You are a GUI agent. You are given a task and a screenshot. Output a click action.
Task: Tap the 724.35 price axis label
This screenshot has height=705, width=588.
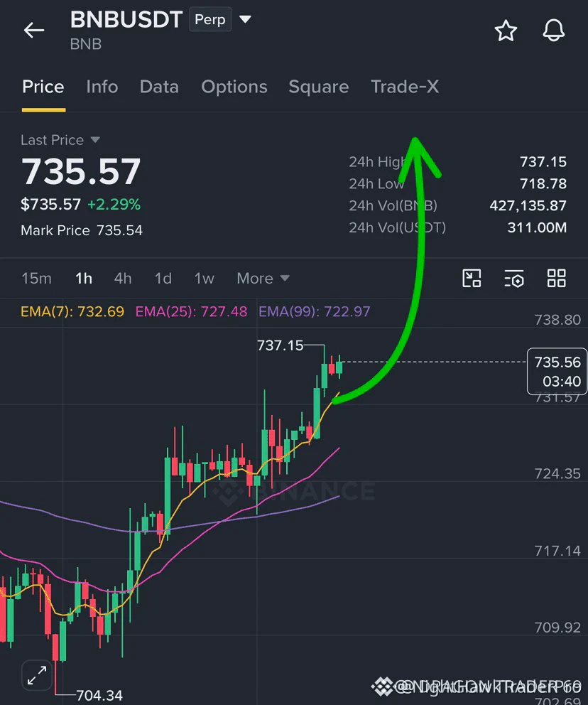coord(557,473)
